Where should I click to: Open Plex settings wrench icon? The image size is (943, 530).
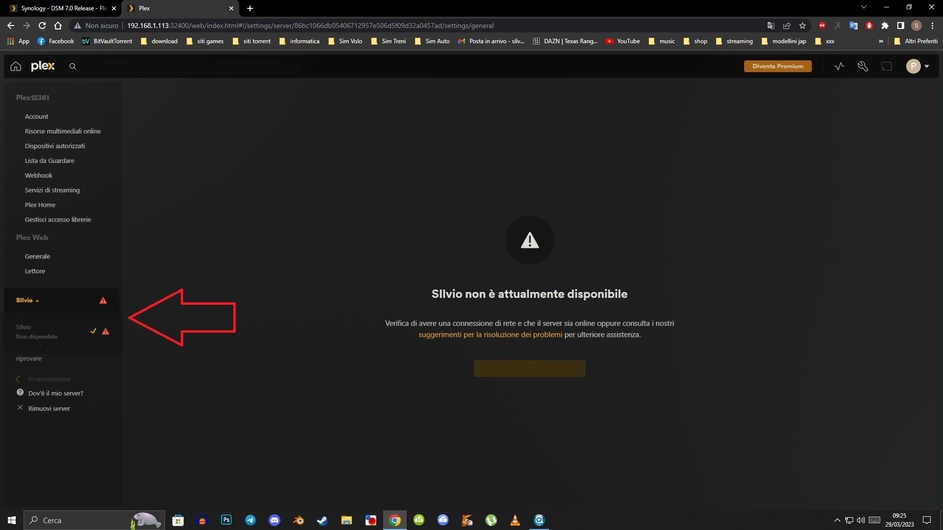pos(862,66)
